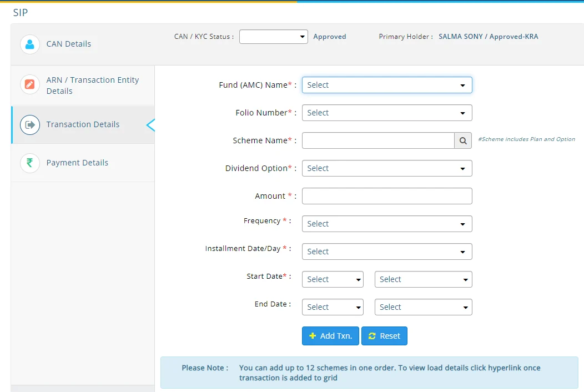Image resolution: width=584 pixels, height=392 pixels.
Task: Open the Frequency select list
Action: [x=386, y=224]
